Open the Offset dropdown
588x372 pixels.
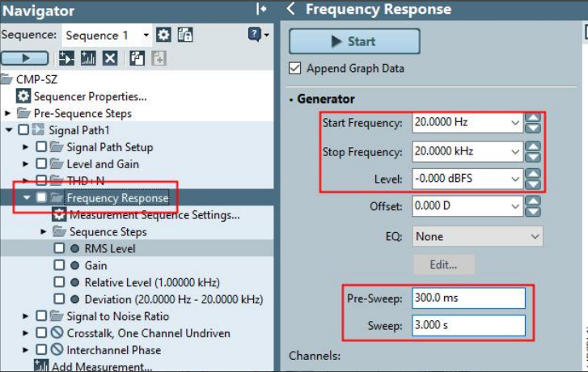(515, 206)
